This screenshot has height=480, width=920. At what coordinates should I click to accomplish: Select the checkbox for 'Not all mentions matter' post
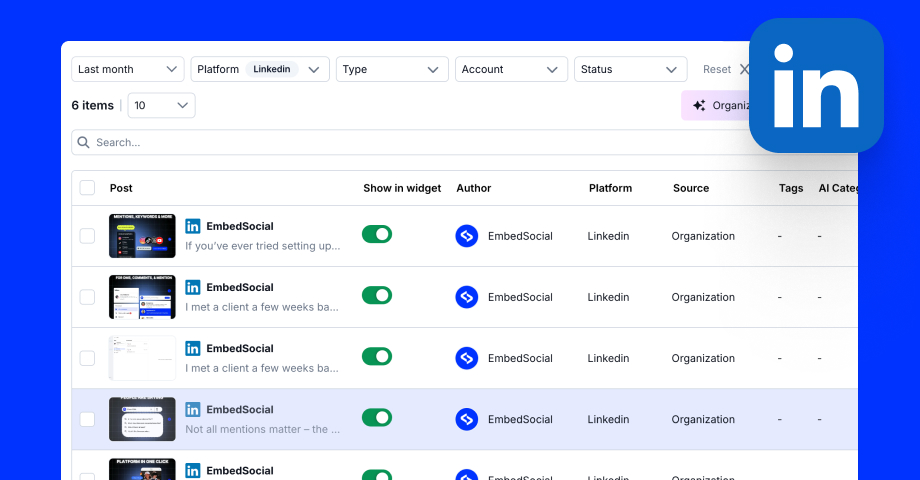(87, 419)
